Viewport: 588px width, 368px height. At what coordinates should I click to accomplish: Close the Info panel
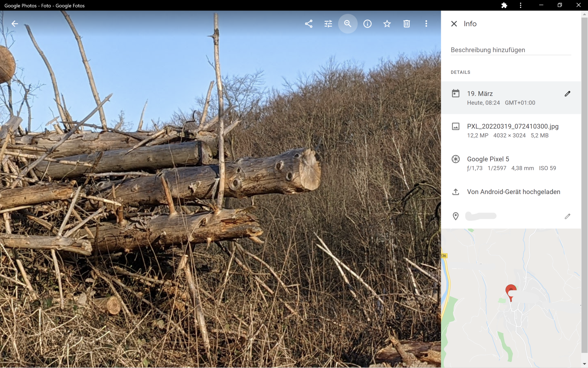(x=454, y=24)
